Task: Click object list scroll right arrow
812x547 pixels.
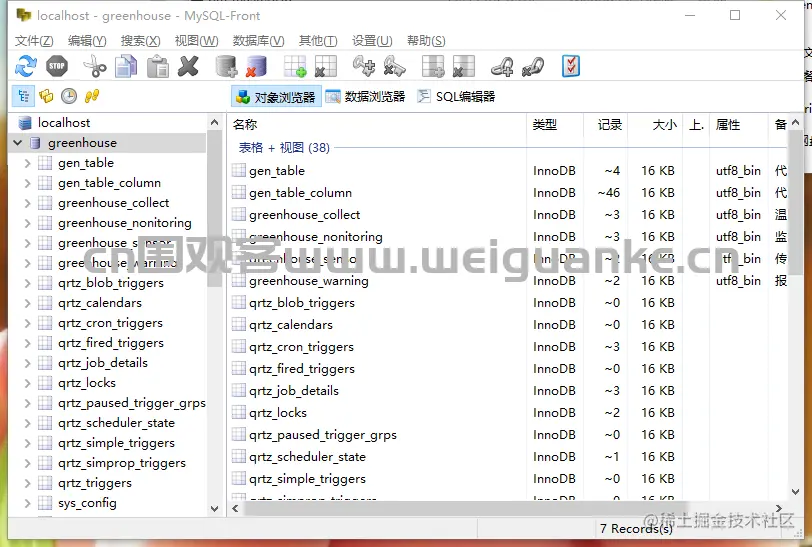Action: (x=778, y=508)
